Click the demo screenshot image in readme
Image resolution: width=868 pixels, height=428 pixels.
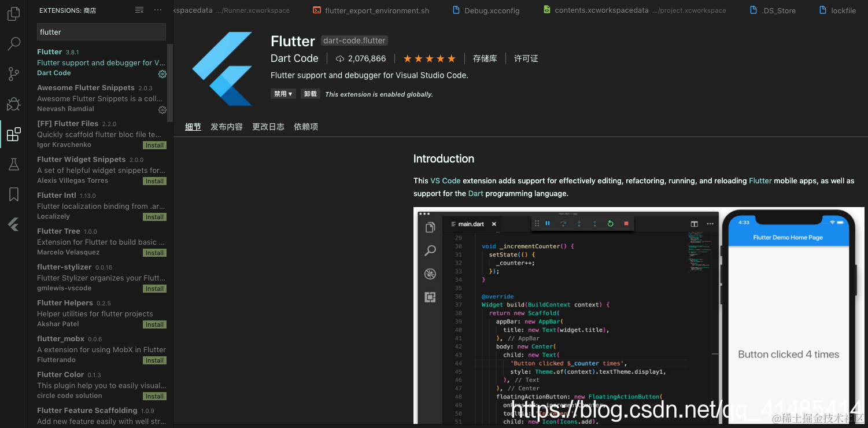pyautogui.click(x=638, y=315)
